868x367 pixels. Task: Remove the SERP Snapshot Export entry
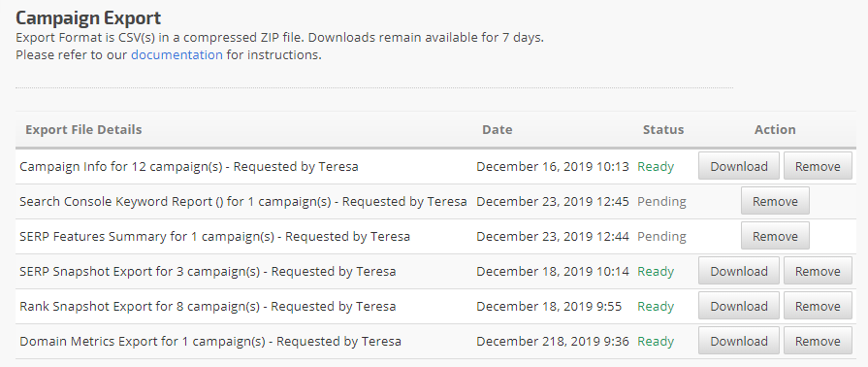point(818,271)
